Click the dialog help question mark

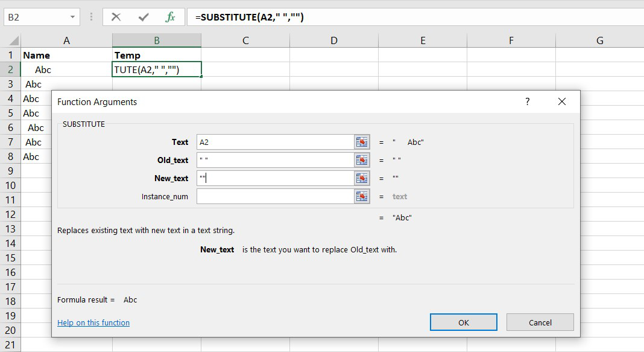pos(528,102)
